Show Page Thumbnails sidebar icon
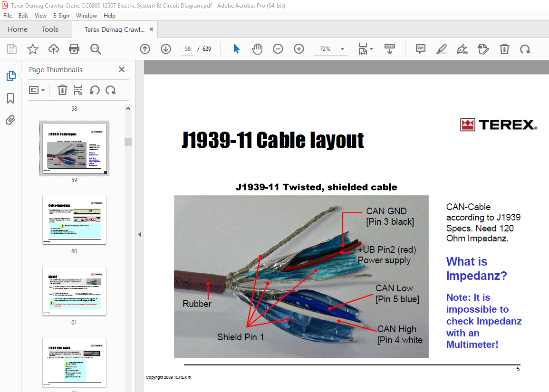The width and height of the screenshot is (549, 392). pyautogui.click(x=11, y=76)
